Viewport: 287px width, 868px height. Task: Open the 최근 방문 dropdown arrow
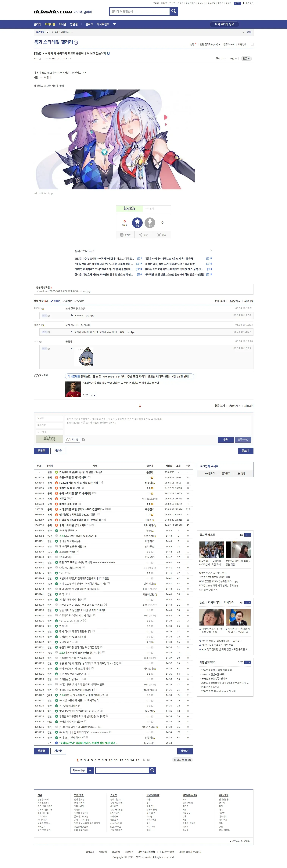[x=48, y=32]
